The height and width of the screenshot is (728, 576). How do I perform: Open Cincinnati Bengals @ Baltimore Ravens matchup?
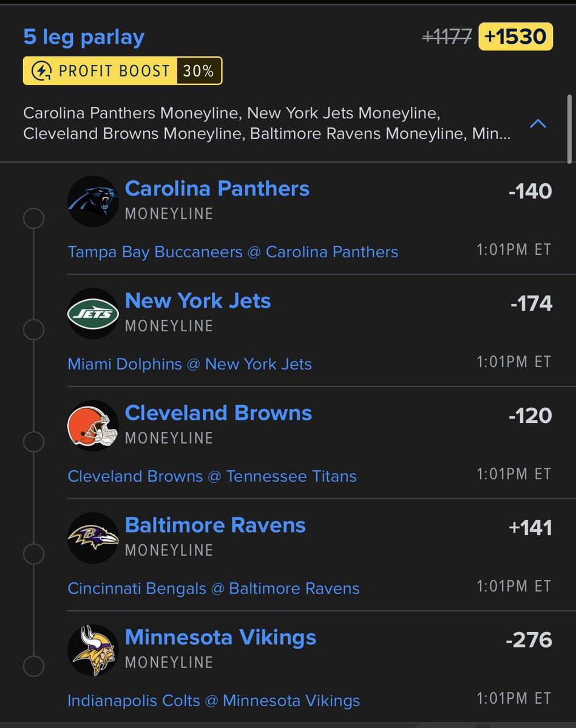coord(214,588)
